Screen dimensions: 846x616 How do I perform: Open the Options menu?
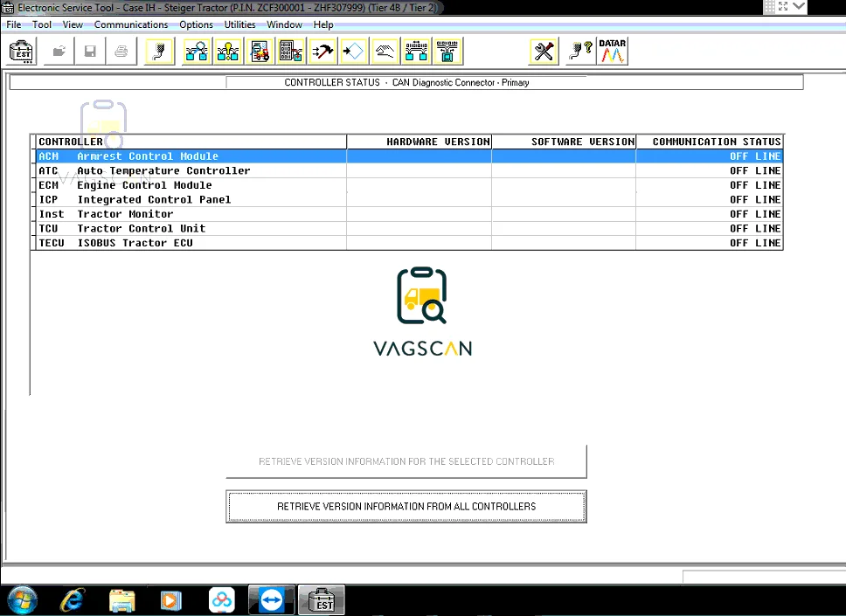pos(196,24)
